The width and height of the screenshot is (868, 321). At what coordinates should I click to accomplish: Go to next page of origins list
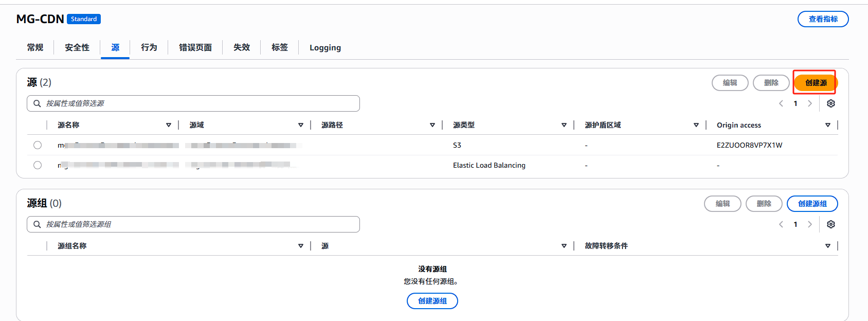tap(810, 103)
